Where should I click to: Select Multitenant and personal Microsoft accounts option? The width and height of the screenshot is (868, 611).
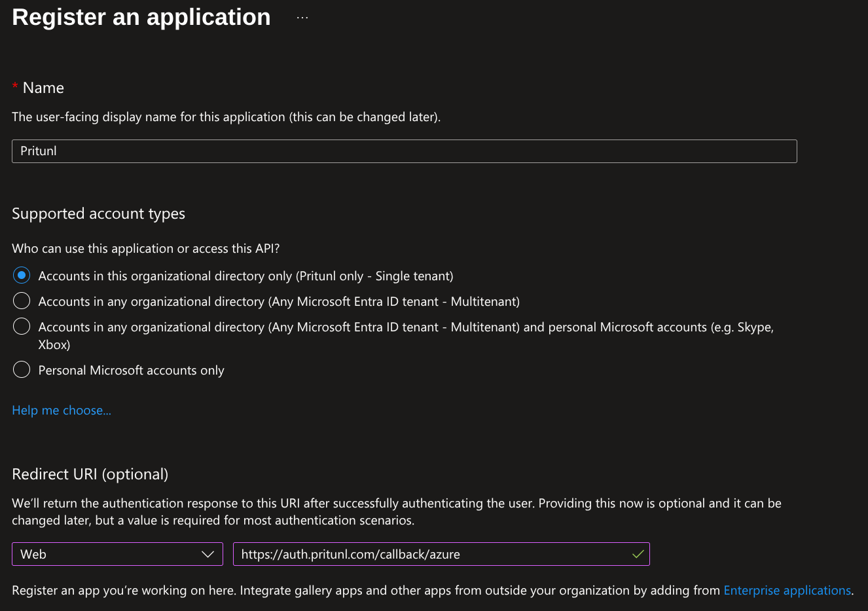click(x=22, y=327)
